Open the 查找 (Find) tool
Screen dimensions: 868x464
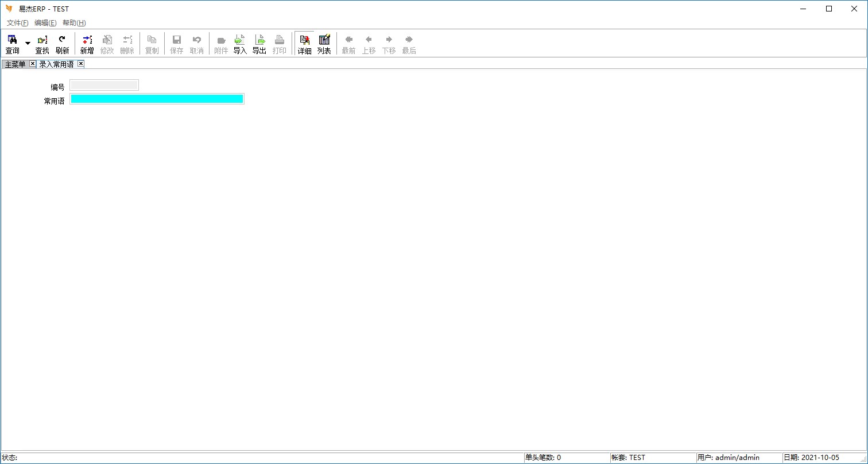(x=42, y=44)
